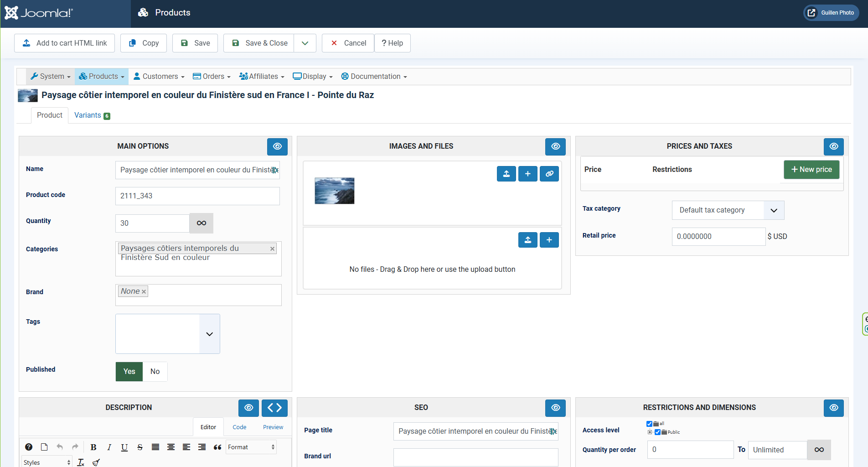Uncheck the Public access level checkbox
The image size is (868, 467).
(657, 432)
